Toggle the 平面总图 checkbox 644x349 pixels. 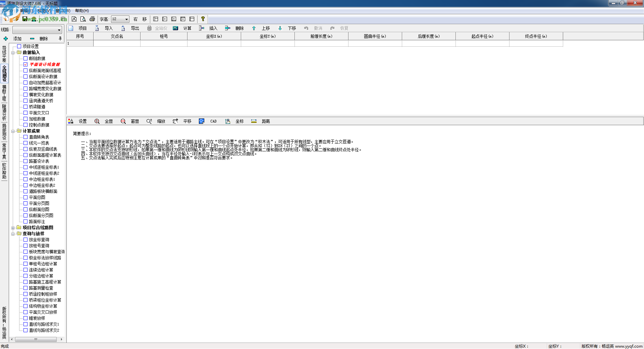pyautogui.click(x=25, y=197)
